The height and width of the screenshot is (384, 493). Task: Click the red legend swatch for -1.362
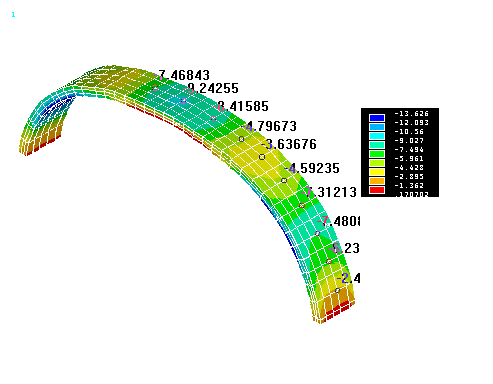point(377,190)
